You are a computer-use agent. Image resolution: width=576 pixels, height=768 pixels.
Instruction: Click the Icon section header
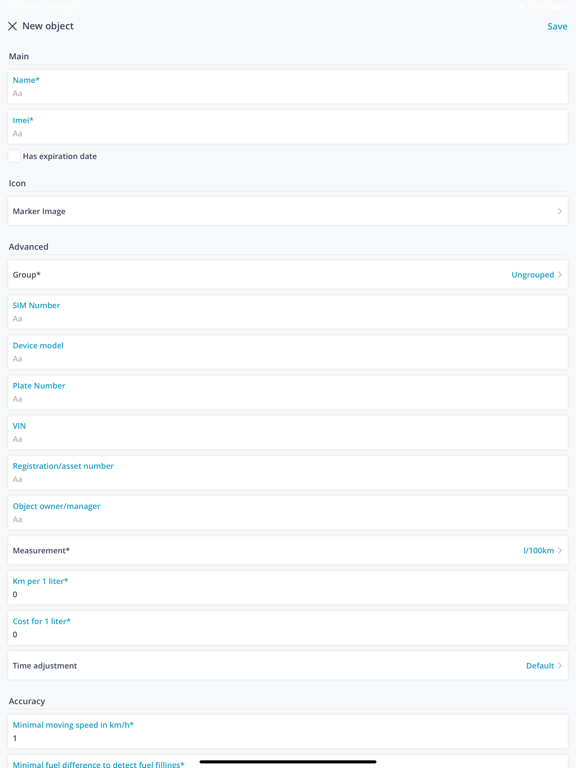point(17,183)
